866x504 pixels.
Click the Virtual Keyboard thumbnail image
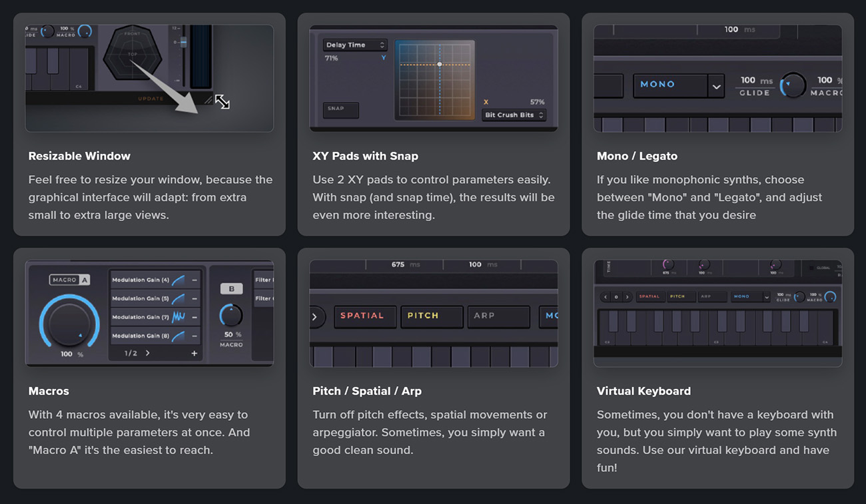pos(717,314)
